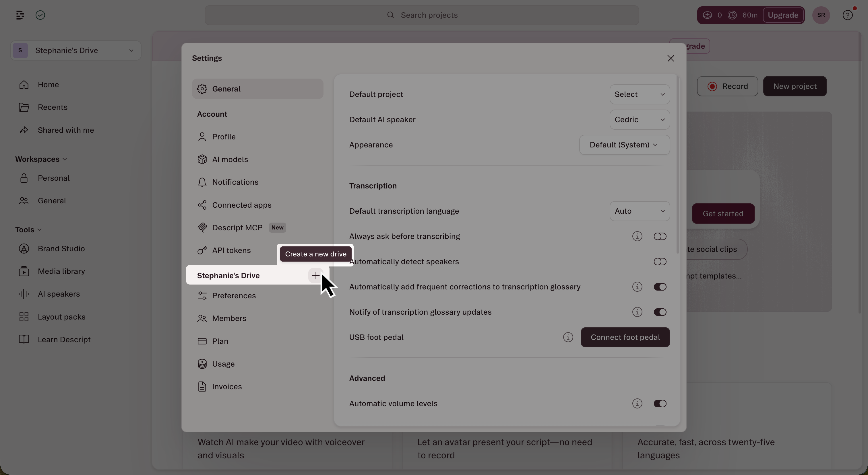Open Appearance Default (System) dropdown

point(624,145)
